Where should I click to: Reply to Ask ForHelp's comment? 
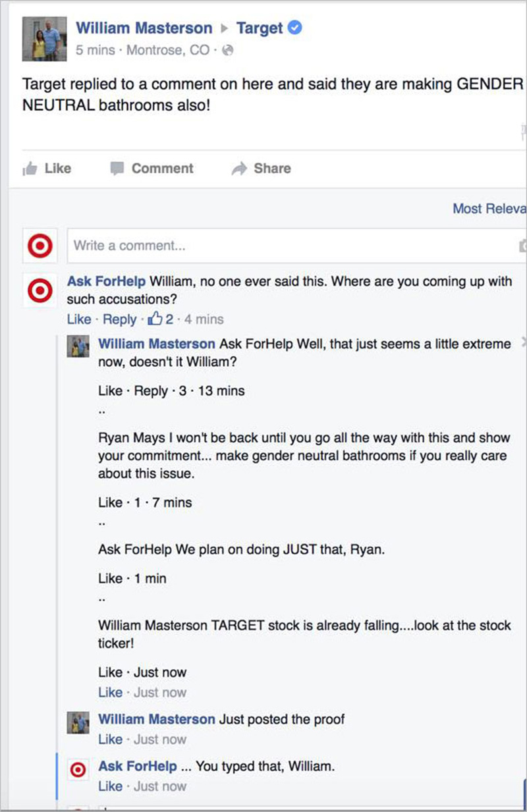point(119,319)
